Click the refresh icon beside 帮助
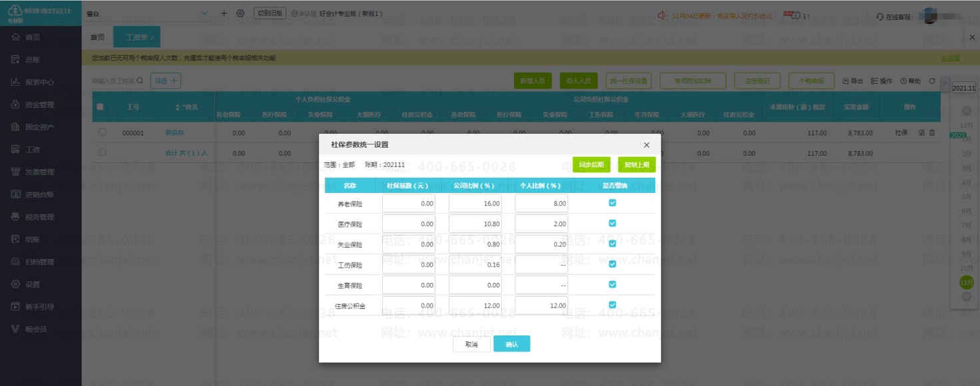The height and width of the screenshot is (386, 980). tap(932, 81)
